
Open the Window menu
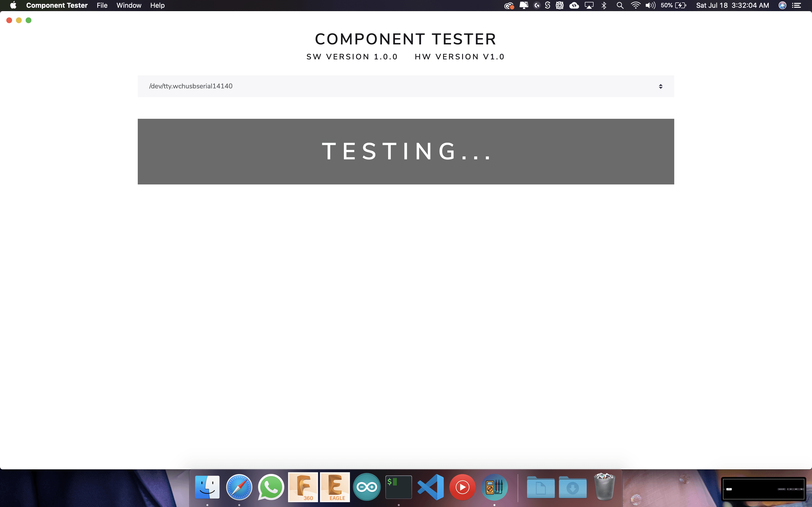(129, 5)
